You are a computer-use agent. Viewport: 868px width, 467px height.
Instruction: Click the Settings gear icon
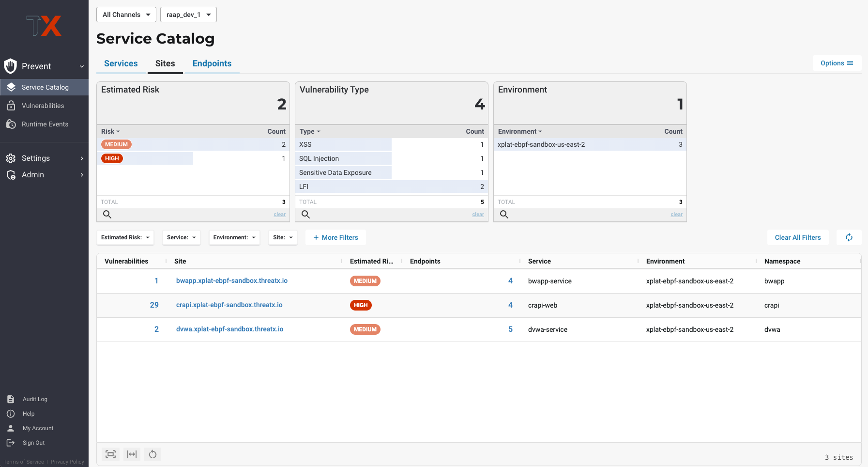(11, 158)
